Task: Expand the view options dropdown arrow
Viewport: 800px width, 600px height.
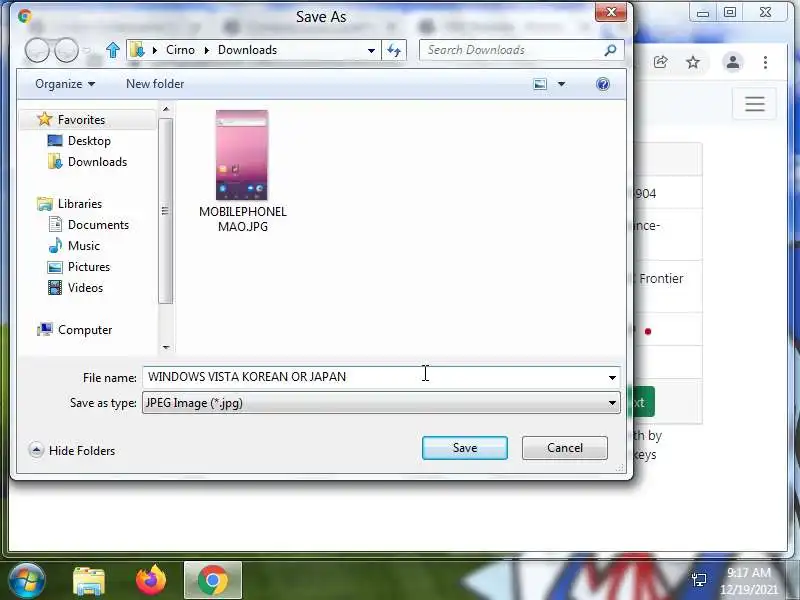Action: tap(561, 84)
